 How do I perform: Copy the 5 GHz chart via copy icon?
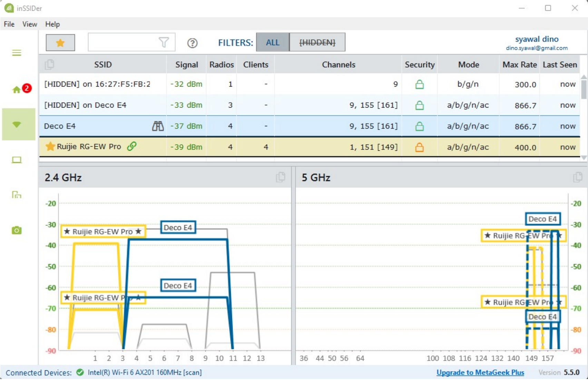577,177
